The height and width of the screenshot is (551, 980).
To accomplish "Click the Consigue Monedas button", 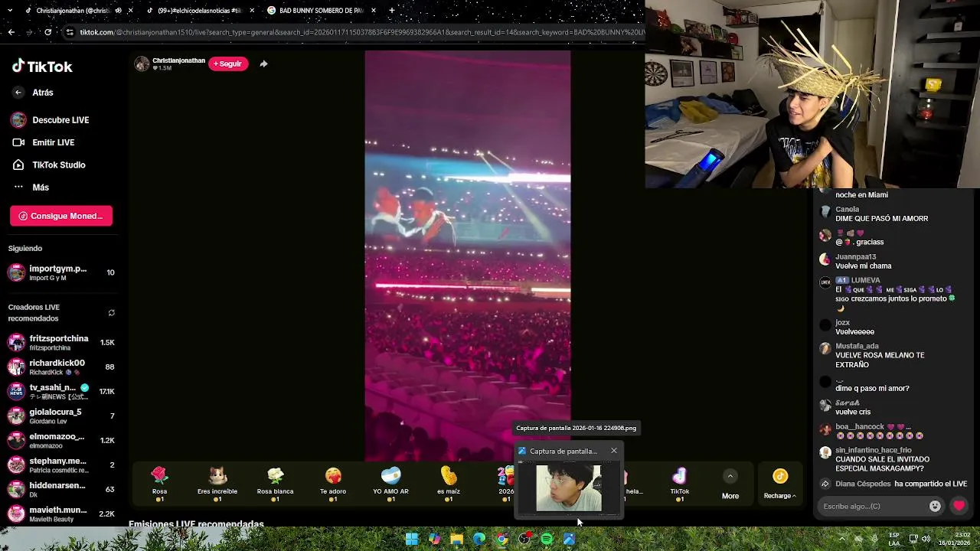I will click(x=61, y=216).
